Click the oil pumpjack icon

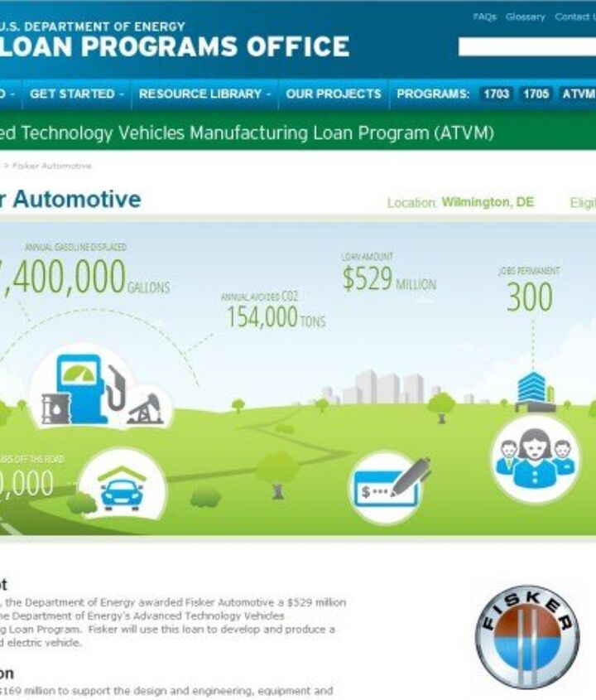[145, 408]
